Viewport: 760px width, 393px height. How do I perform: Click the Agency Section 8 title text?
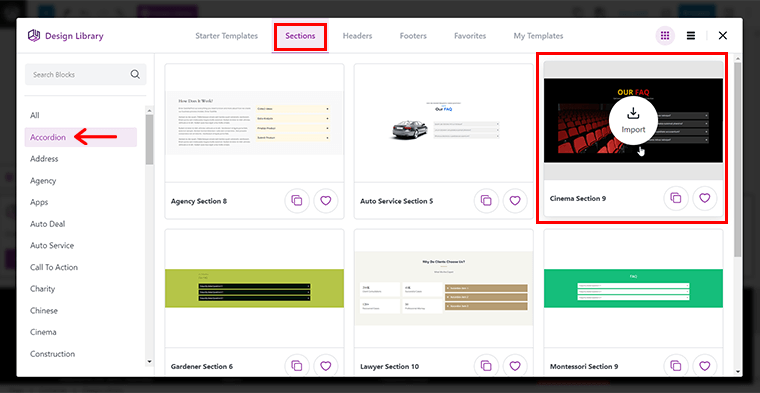click(x=199, y=201)
